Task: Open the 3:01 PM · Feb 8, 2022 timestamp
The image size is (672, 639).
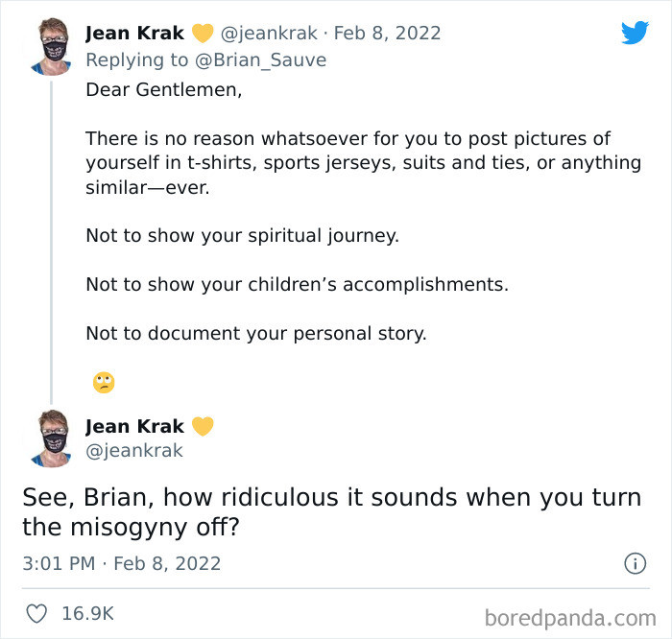Action: pyautogui.click(x=122, y=563)
